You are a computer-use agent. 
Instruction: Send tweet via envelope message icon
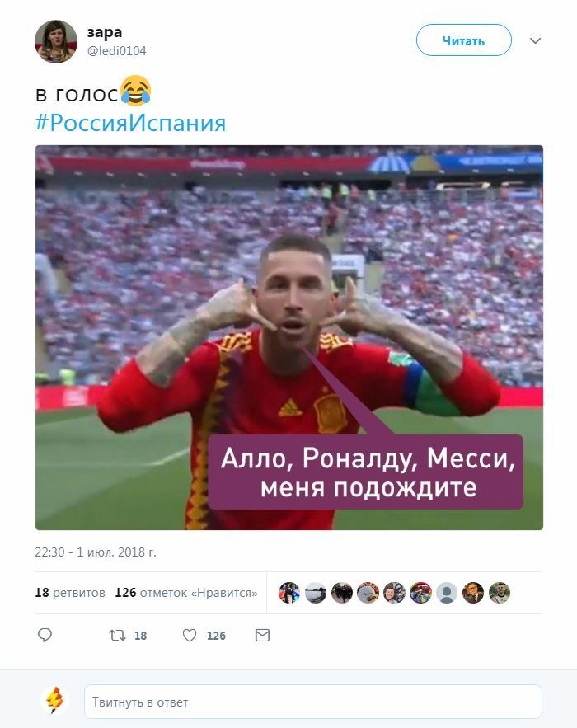(x=262, y=635)
